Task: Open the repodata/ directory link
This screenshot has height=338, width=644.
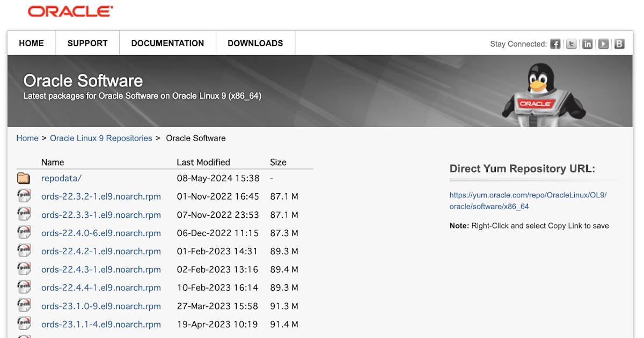Action: pos(61,178)
